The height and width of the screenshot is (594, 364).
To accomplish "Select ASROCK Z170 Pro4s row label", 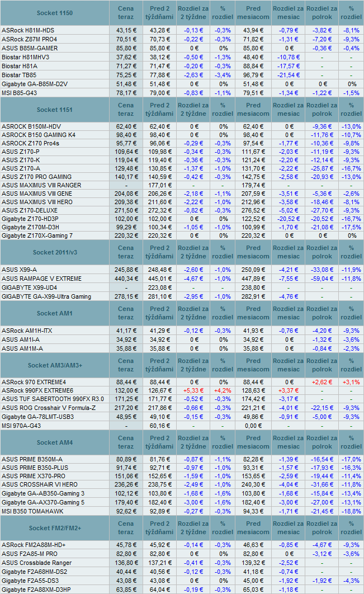I will [31, 143].
